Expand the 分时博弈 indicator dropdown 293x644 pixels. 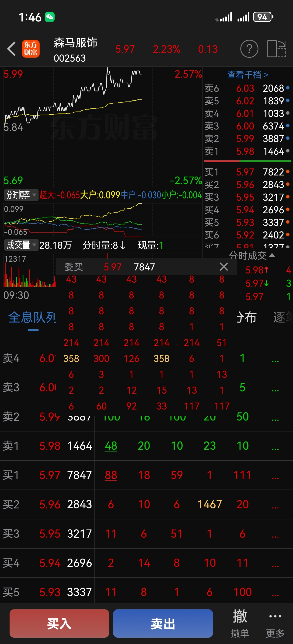[x=21, y=195]
